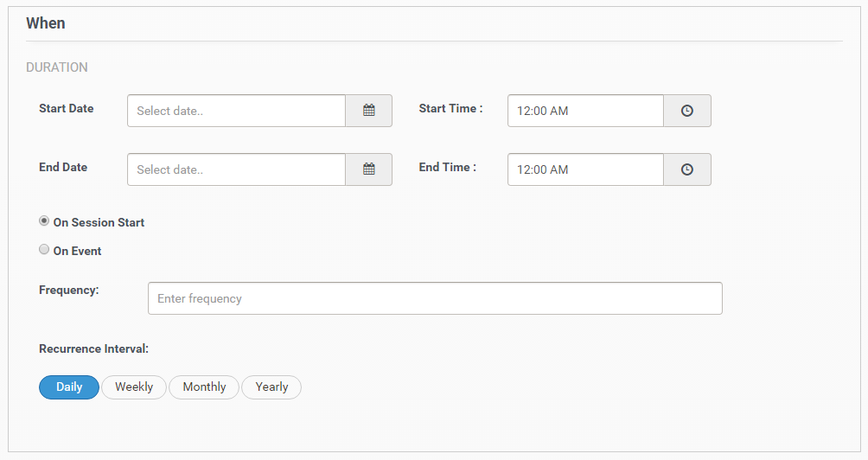Viewport: 868px width, 460px height.
Task: Click the Start Time label text
Action: click(x=450, y=109)
